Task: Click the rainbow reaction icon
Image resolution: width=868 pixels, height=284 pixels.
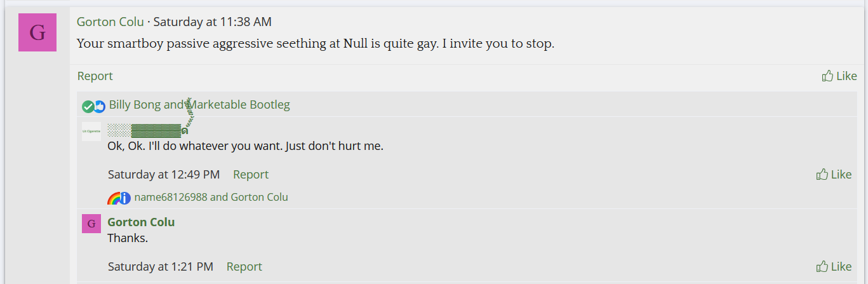Action: 114,198
